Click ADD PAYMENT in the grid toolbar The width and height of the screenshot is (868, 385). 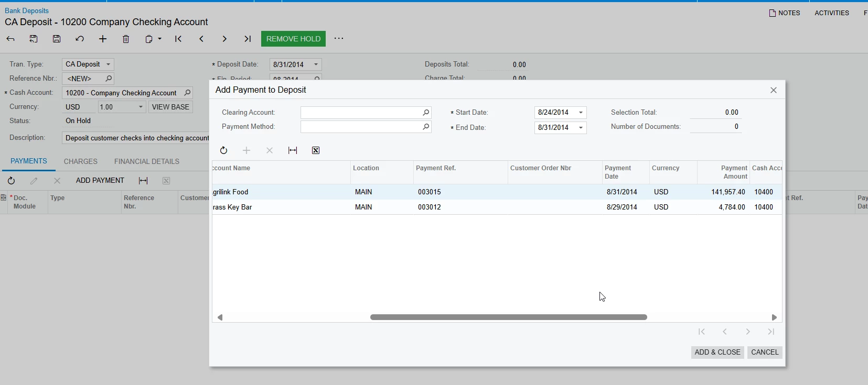[100, 180]
